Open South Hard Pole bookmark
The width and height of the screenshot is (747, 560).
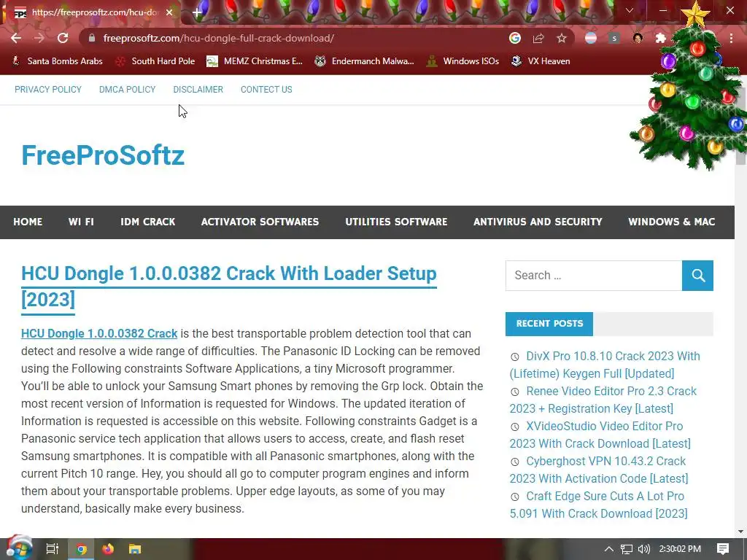pos(156,61)
